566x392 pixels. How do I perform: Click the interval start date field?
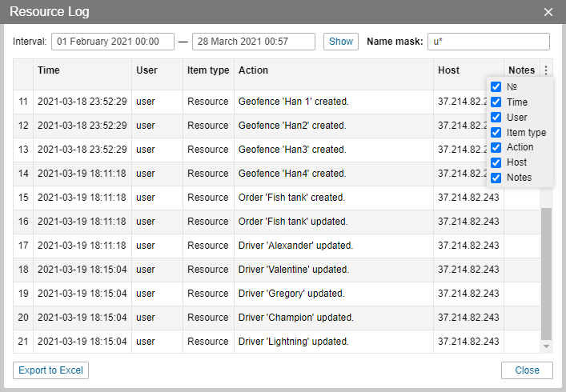click(112, 42)
